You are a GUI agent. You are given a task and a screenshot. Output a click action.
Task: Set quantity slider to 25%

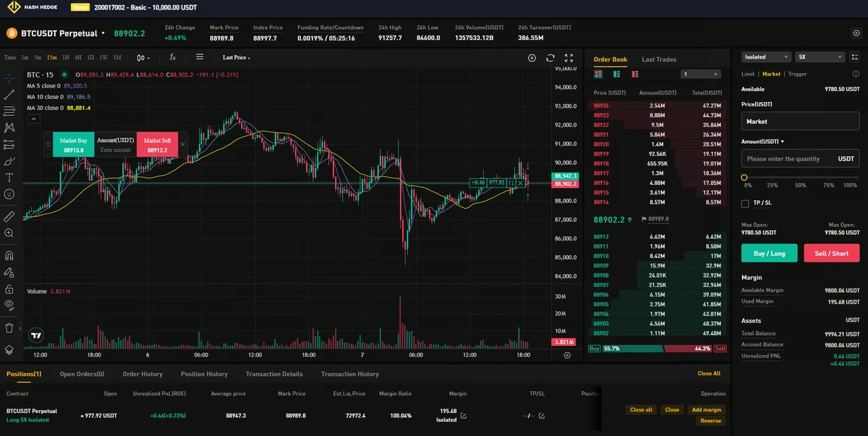[x=771, y=177]
